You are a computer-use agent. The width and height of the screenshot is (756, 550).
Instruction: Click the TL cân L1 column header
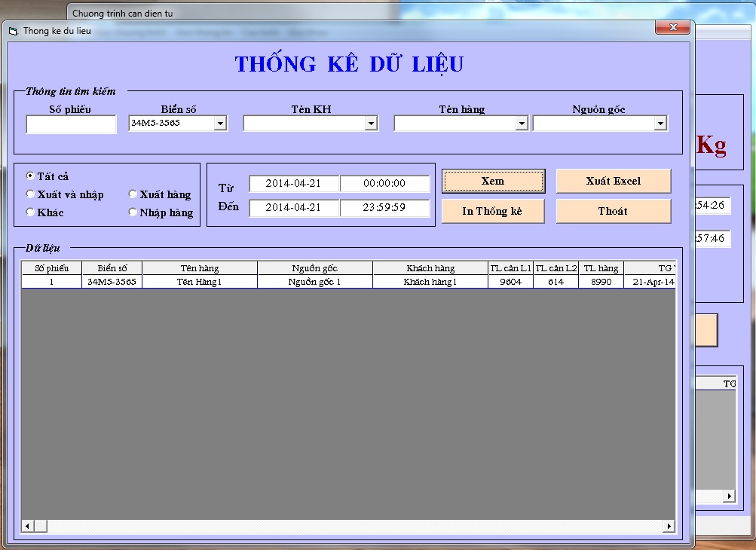pos(510,268)
